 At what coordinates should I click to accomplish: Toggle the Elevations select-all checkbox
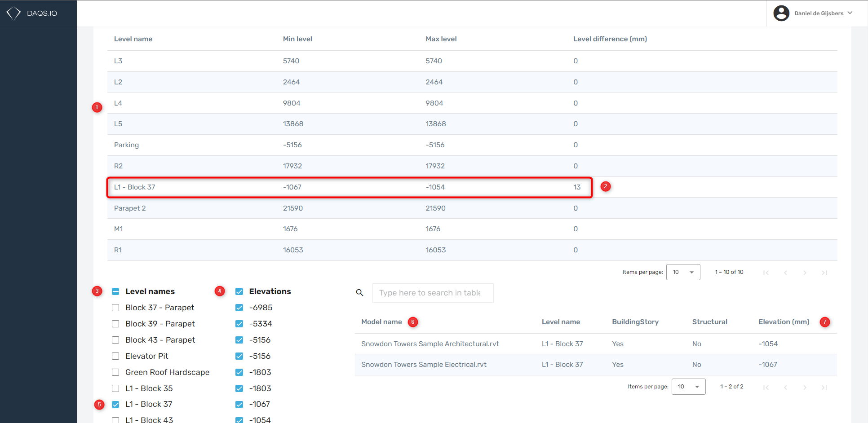point(239,291)
